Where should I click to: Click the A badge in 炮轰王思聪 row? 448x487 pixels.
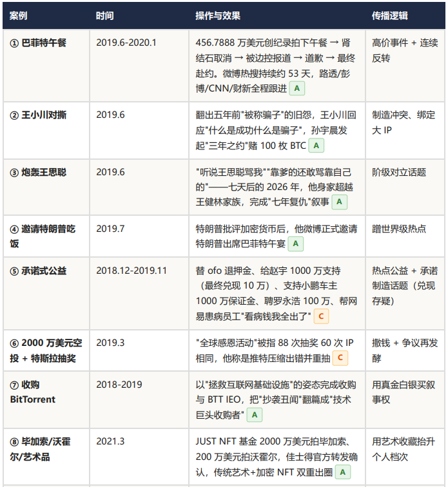339,202
